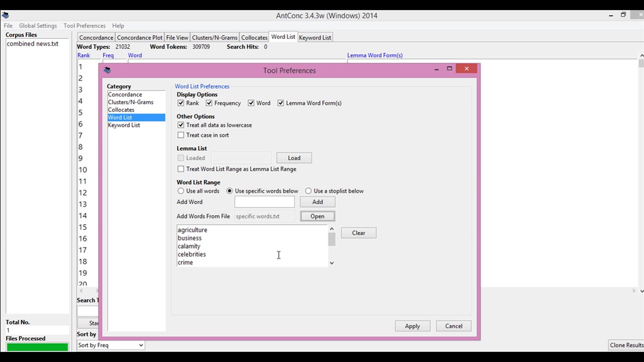This screenshot has width=644, height=362.
Task: Uncheck Lemma Word Form(s) display option
Action: pyautogui.click(x=280, y=103)
